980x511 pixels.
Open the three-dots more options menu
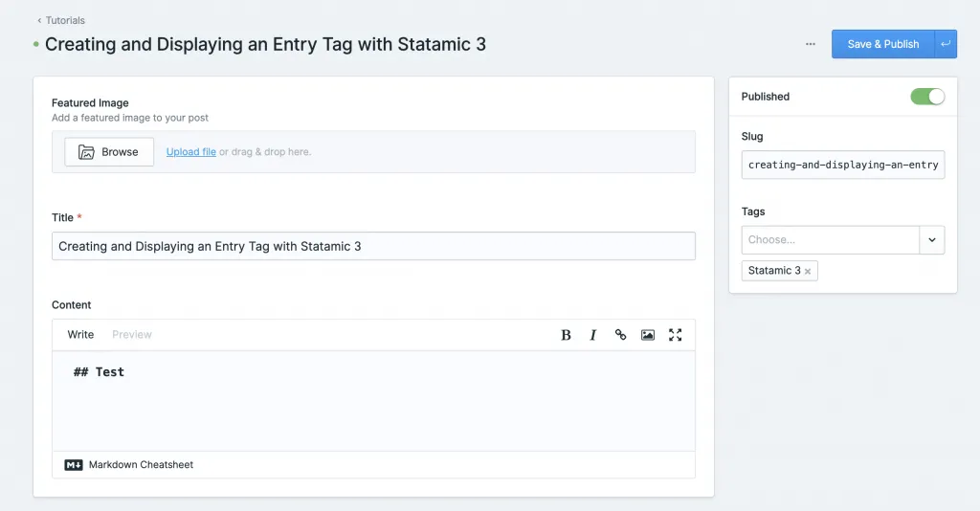[810, 44]
